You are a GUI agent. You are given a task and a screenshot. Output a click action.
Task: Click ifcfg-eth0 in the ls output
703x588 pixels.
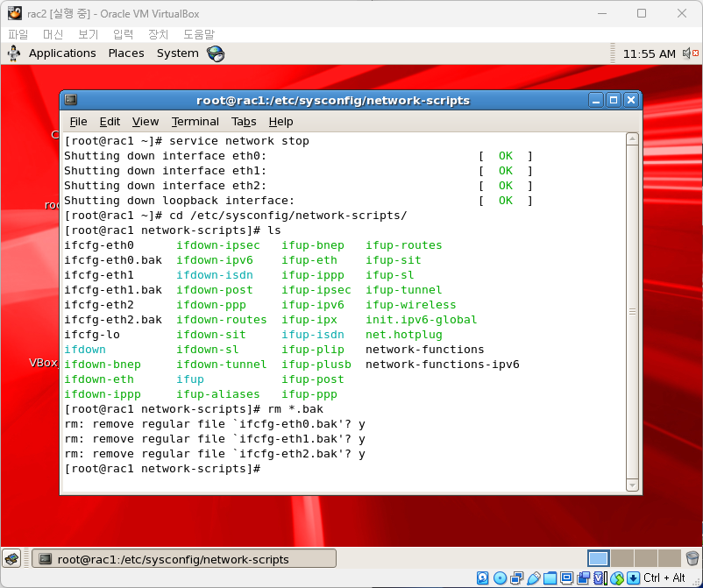[x=99, y=245]
